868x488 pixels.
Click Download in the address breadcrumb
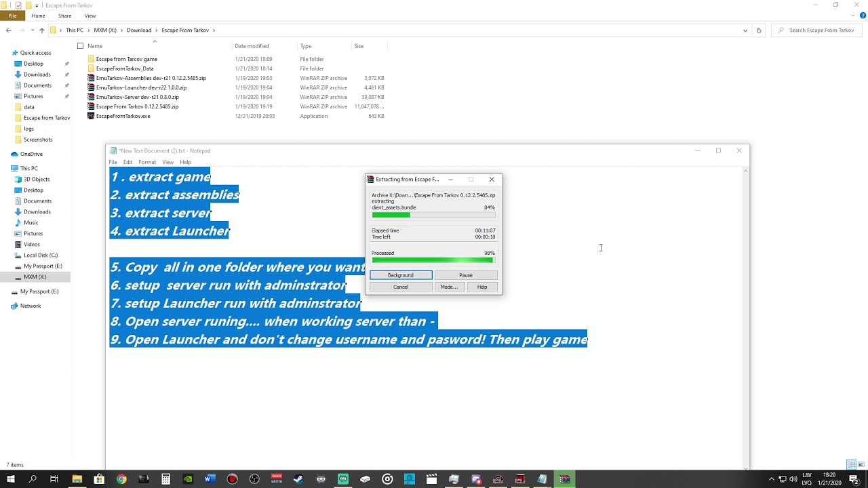click(x=139, y=30)
